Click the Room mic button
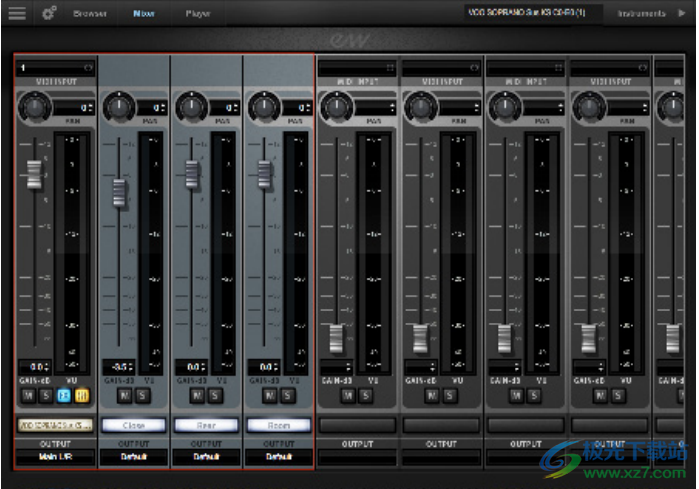 pos(279,425)
